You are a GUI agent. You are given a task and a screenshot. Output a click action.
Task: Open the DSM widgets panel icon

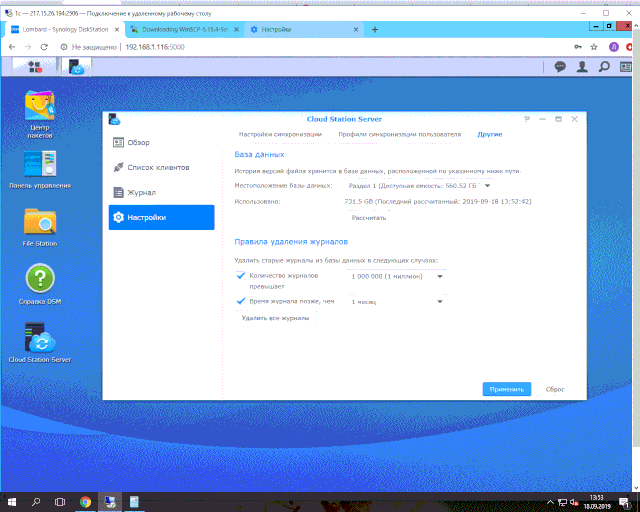[626, 67]
